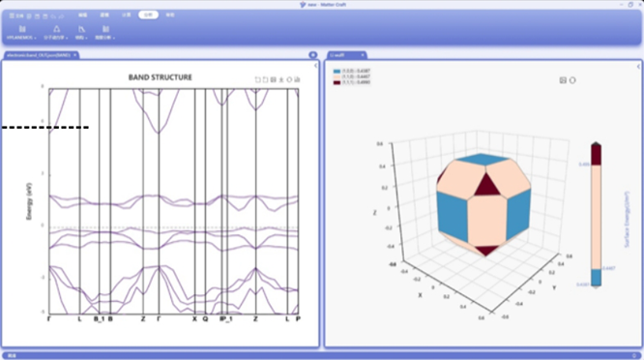Close the wulff tab
This screenshot has width=644, height=360.
(x=363, y=55)
